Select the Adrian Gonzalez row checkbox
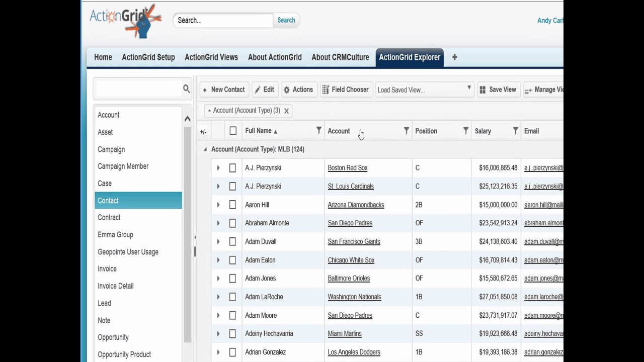Screen dimensions: 644x362 click(232, 352)
